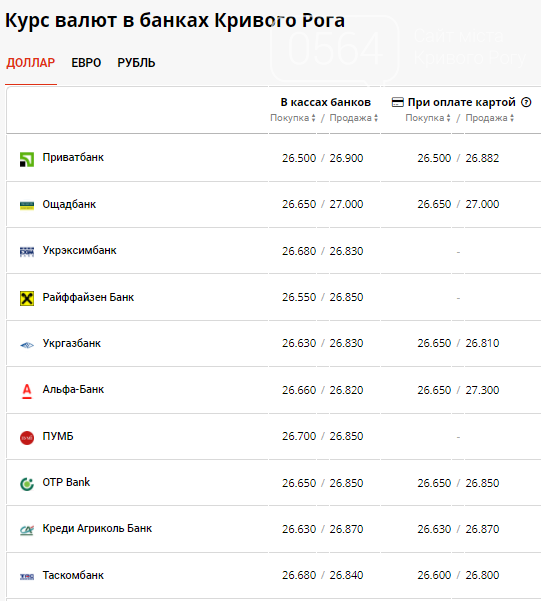This screenshot has height=601, width=541.
Task: Click Райффайзен Банк cash buy rate 26.550
Action: [x=299, y=297]
